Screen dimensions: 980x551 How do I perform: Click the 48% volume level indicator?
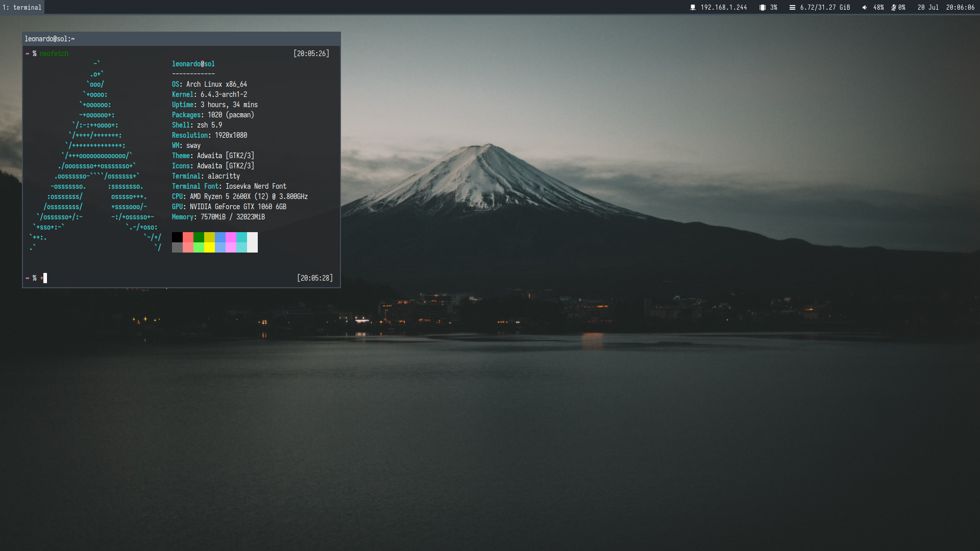[x=878, y=8]
